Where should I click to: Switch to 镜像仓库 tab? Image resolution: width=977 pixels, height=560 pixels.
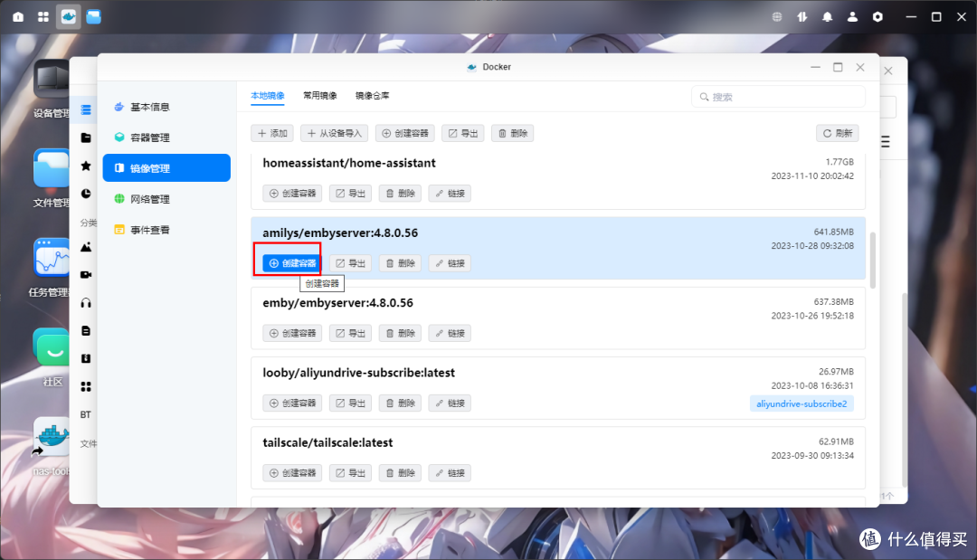(372, 96)
